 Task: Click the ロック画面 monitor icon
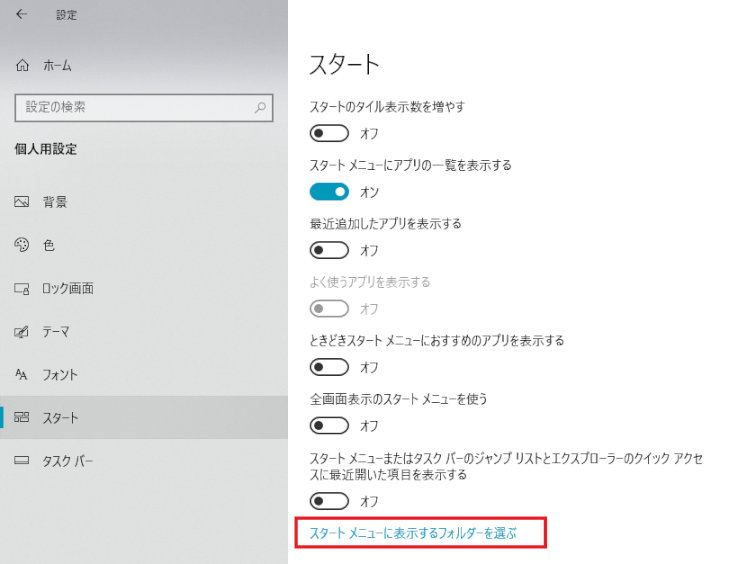click(22, 288)
